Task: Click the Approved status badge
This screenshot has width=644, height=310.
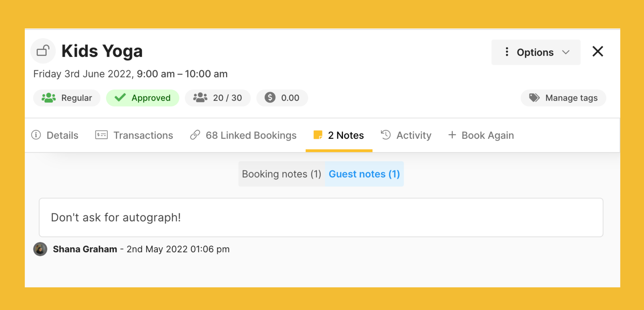Action: (143, 98)
